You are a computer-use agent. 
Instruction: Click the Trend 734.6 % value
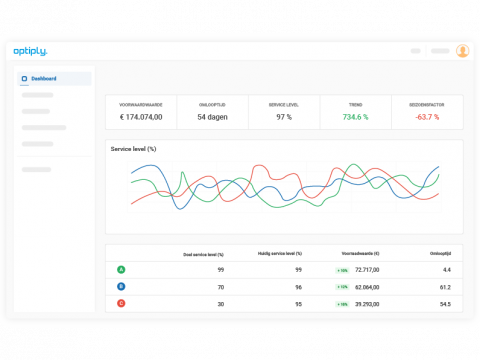pos(355,117)
